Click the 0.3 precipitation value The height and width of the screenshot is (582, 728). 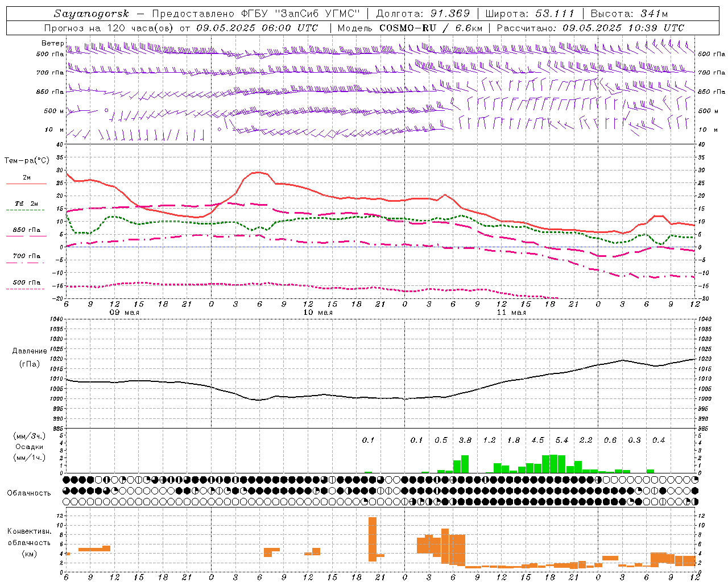click(x=634, y=440)
